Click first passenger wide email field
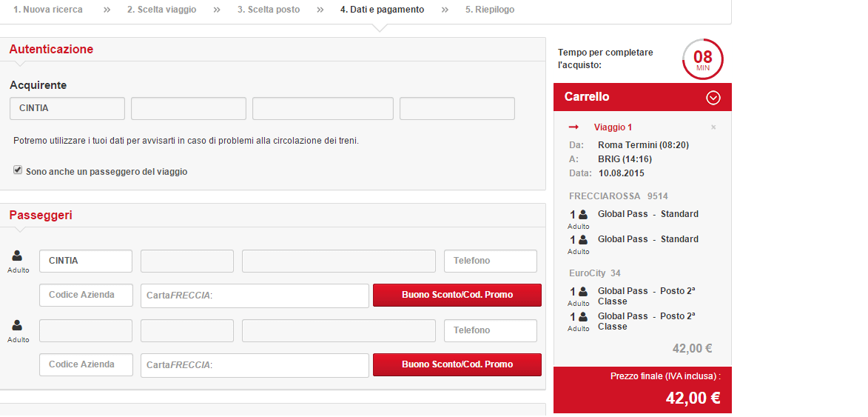868x417 pixels. coord(339,261)
